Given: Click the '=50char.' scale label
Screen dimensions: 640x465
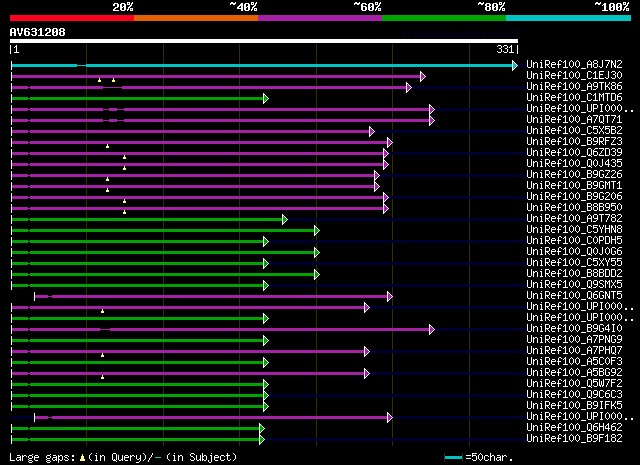Looking at the screenshot, I should coord(489,457).
